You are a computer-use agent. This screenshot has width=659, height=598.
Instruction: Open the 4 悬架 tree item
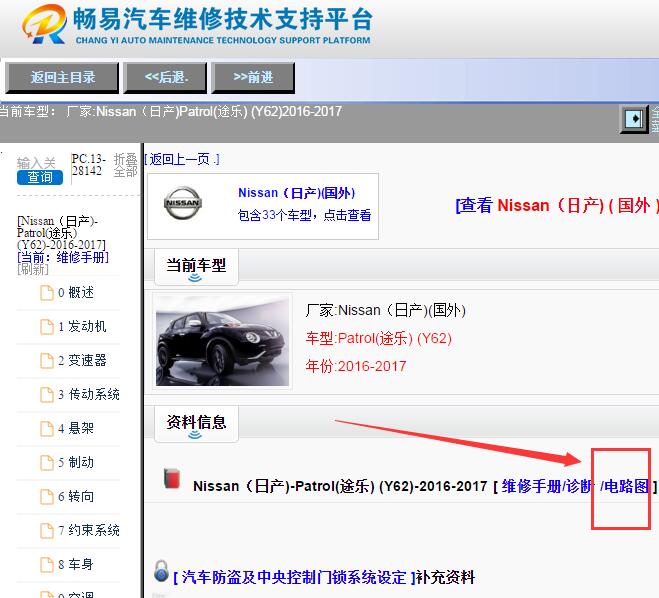coord(76,429)
